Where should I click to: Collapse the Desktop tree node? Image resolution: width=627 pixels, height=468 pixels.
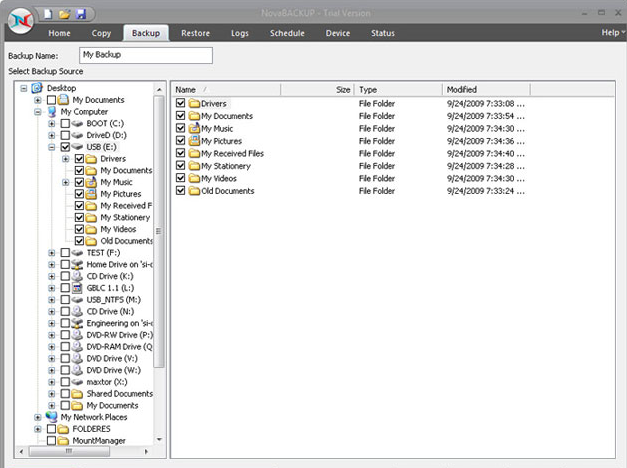[24, 88]
